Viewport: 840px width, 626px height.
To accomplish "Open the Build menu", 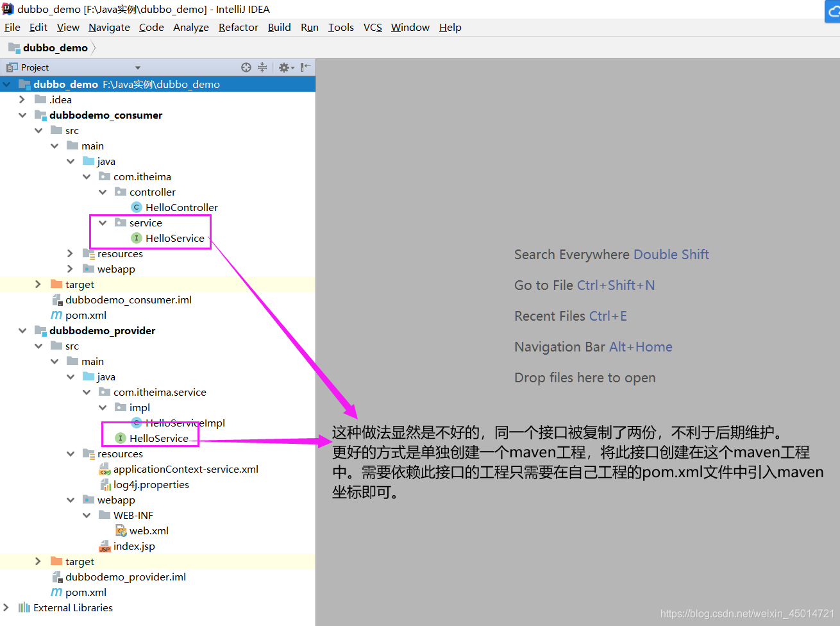I will (x=279, y=27).
